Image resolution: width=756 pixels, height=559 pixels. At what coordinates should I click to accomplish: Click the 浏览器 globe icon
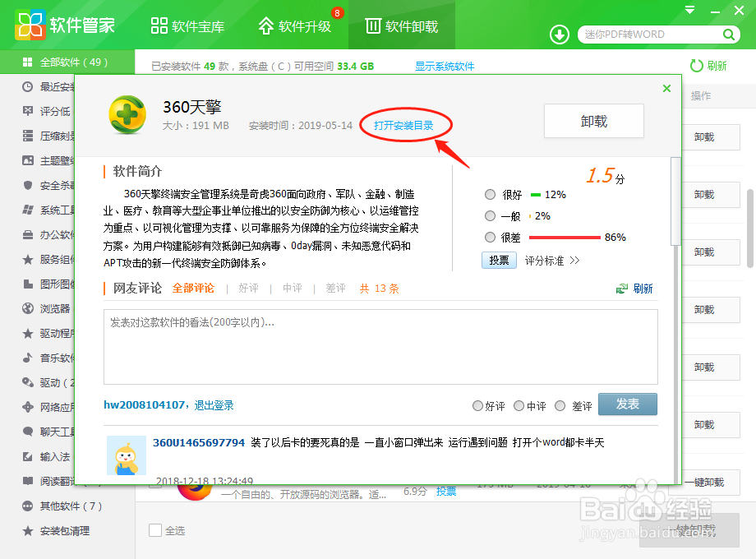pos(27,308)
